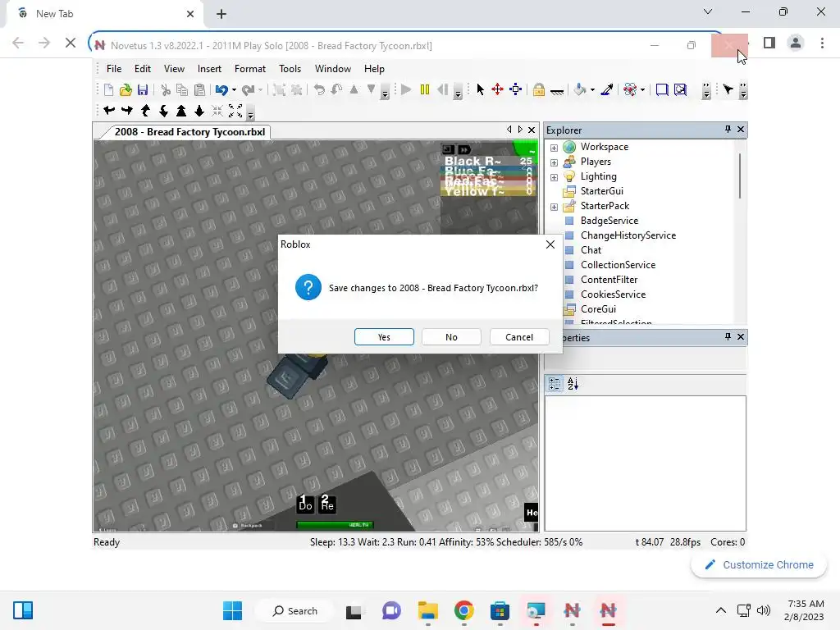Click the Copy icon in the toolbar

tap(182, 90)
